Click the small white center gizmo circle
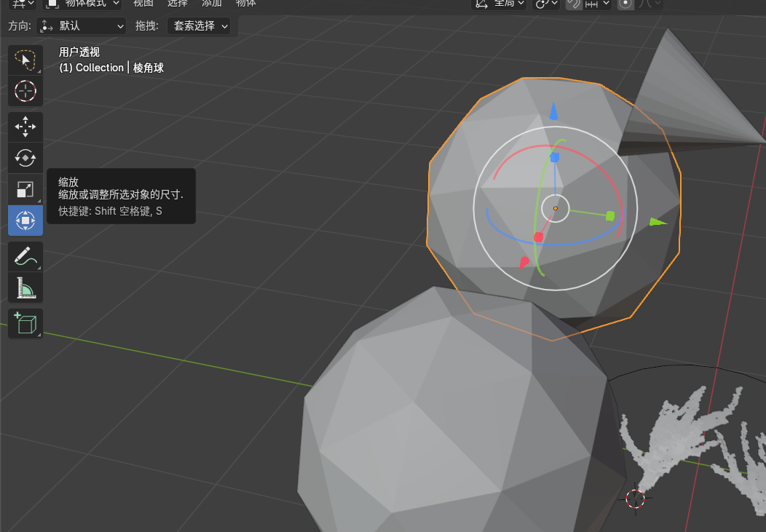This screenshot has height=532, width=766. pyautogui.click(x=556, y=208)
